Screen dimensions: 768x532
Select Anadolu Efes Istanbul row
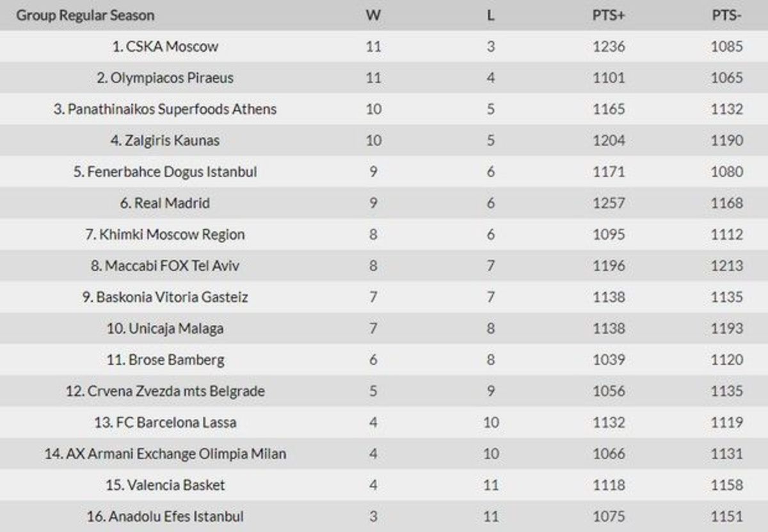[384, 517]
